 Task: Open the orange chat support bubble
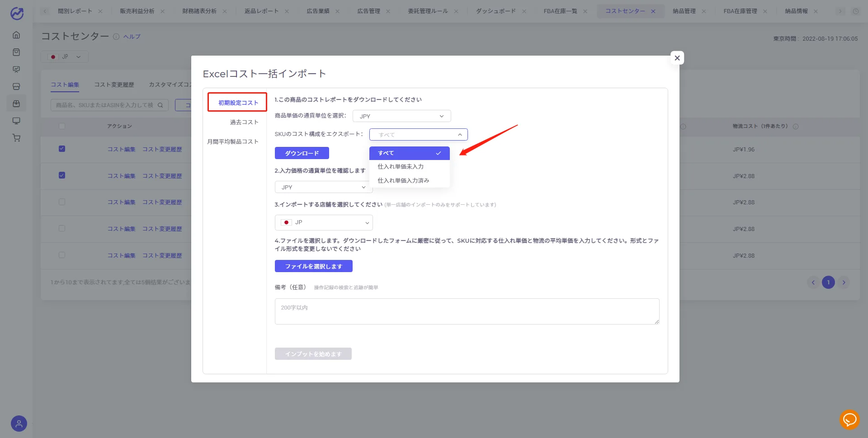click(x=849, y=420)
